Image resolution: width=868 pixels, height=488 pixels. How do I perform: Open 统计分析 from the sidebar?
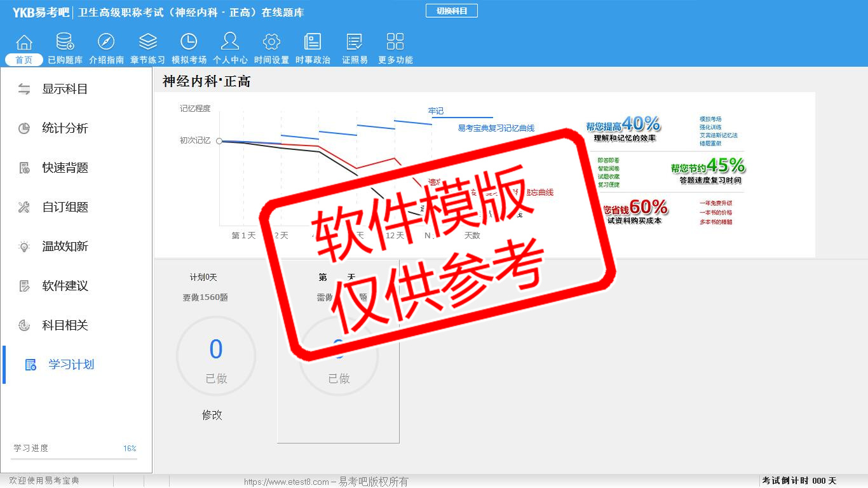click(65, 128)
